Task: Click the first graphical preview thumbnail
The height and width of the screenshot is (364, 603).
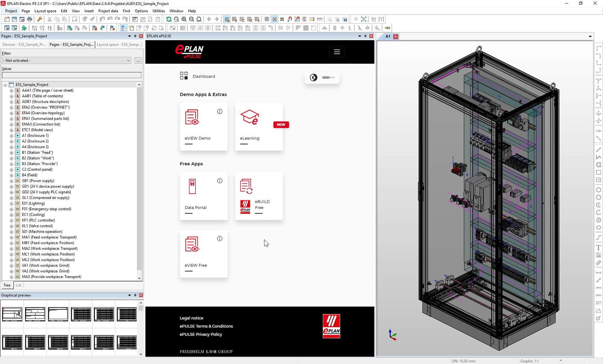Action: click(12, 314)
